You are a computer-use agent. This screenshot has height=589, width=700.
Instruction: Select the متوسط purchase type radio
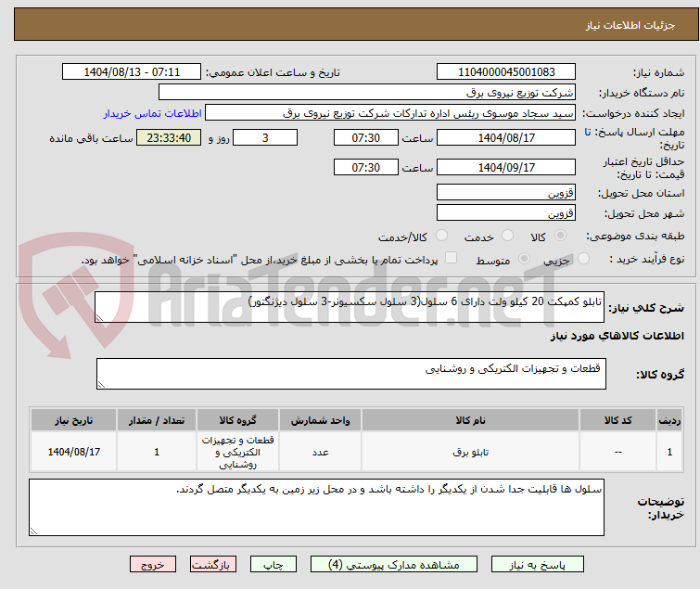(524, 259)
